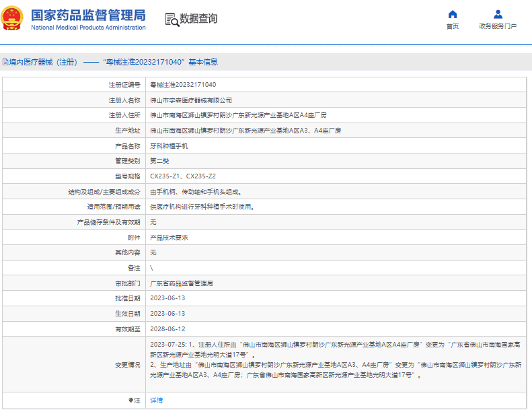Select product name 牙科种植手机
Image resolution: width=532 pixels, height=414 pixels.
169,146
